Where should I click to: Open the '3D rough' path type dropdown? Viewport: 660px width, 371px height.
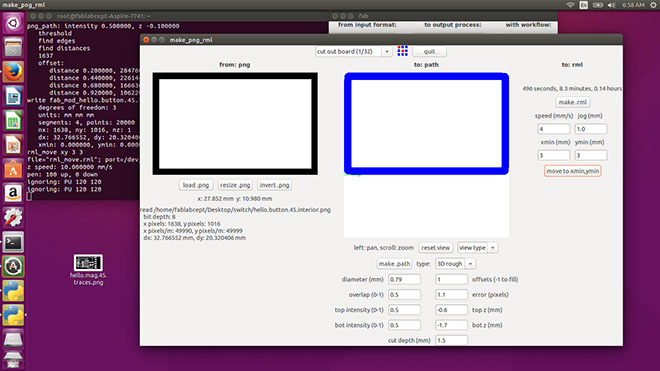[455, 264]
